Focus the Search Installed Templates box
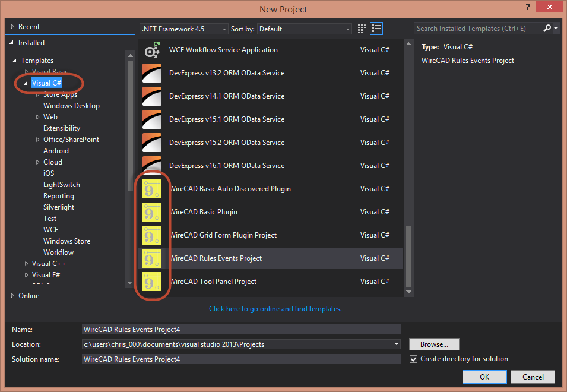 click(478, 28)
